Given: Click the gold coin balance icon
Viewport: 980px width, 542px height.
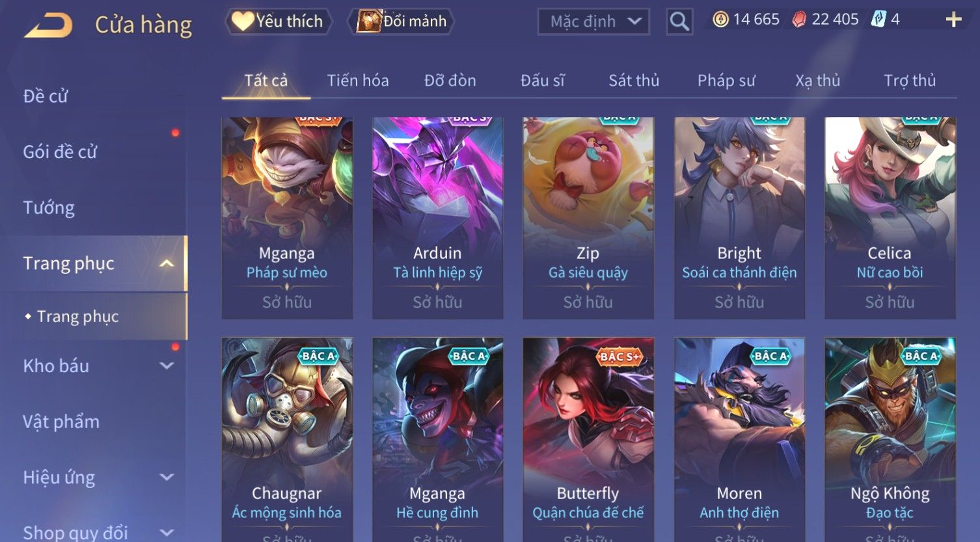Looking at the screenshot, I should tap(720, 20).
